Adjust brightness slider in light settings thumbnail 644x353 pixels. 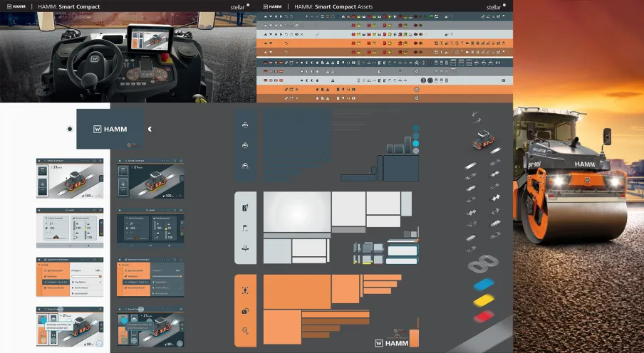pyautogui.click(x=86, y=276)
